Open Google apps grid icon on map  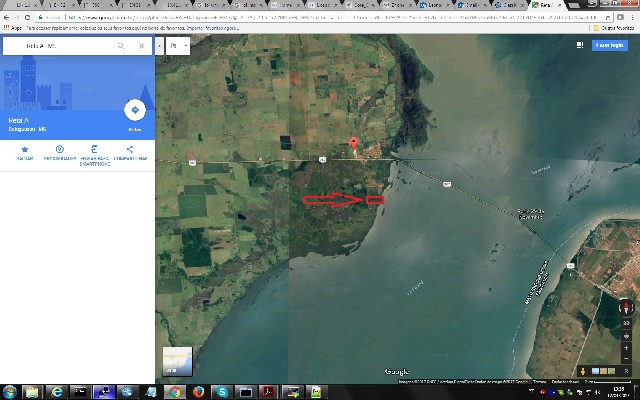[x=580, y=45]
